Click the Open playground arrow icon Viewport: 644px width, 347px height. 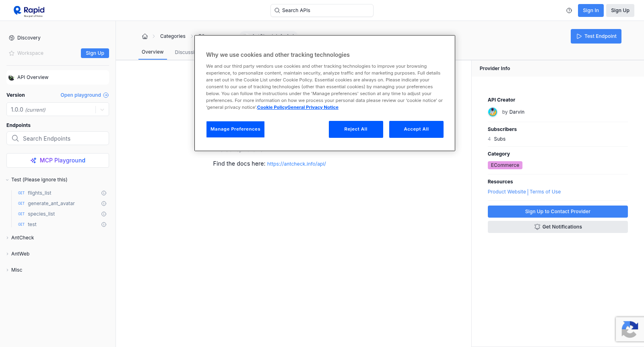coord(106,95)
